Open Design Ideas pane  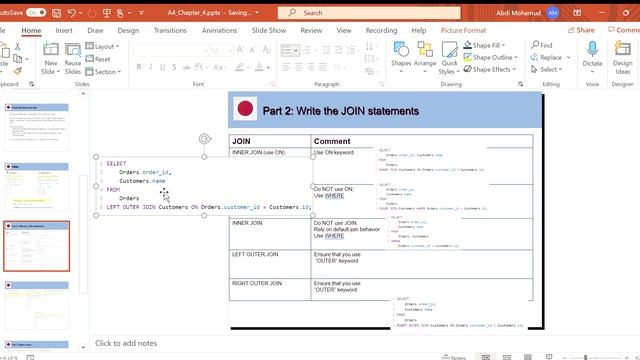pos(622,58)
